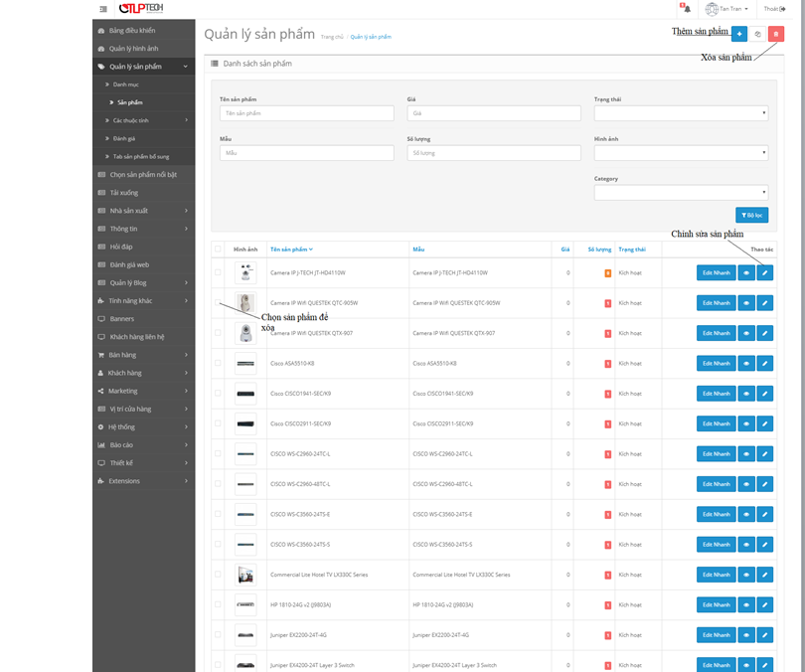Expand the Quản lý Blog sidebar menu
The image size is (805, 672).
[x=144, y=282]
